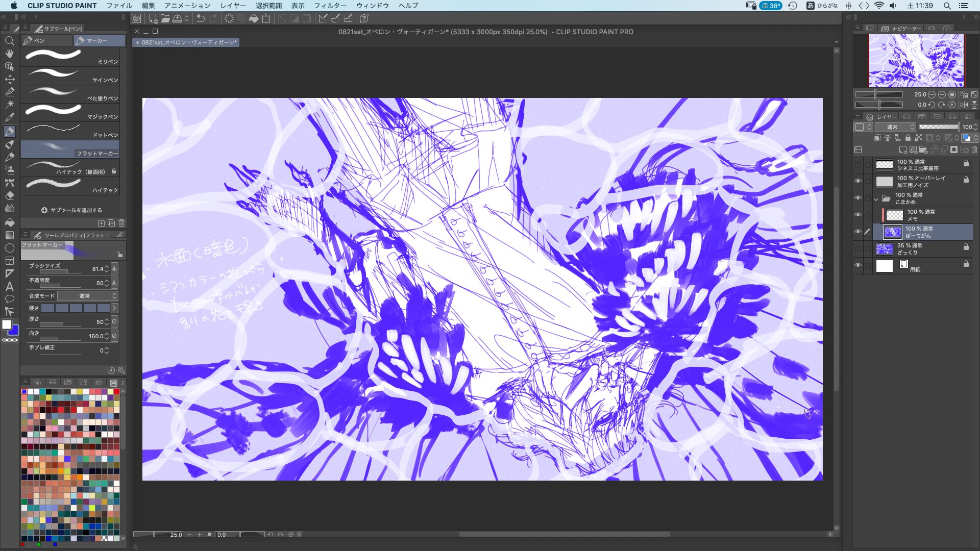
Task: Click the Undo arrow in command bar
Action: pyautogui.click(x=201, y=18)
